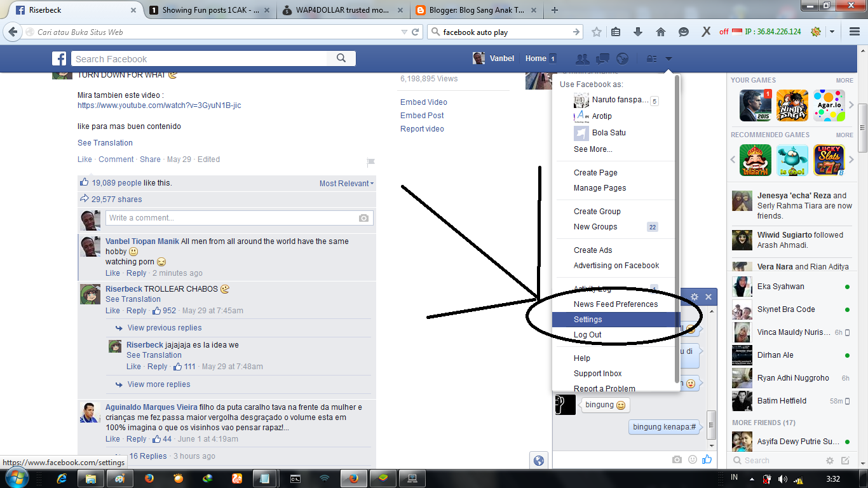Open the messages icon in the Facebook header
The width and height of the screenshot is (868, 488).
coord(602,58)
